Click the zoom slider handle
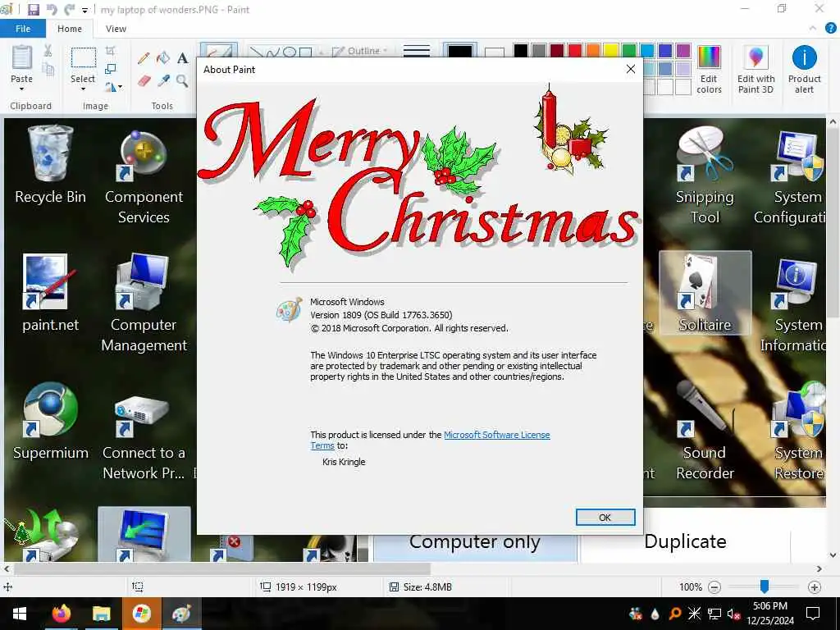This screenshot has width=840, height=630. tap(765, 587)
